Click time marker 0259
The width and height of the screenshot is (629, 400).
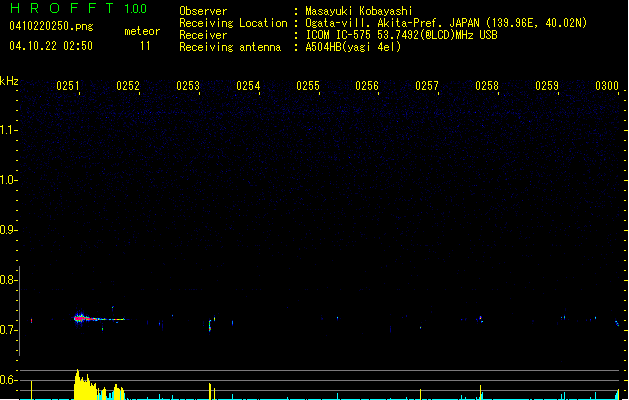point(547,86)
